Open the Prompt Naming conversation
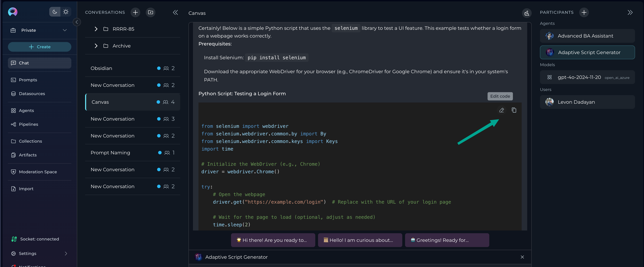Image resolution: width=644 pixels, height=267 pixels. click(132, 152)
